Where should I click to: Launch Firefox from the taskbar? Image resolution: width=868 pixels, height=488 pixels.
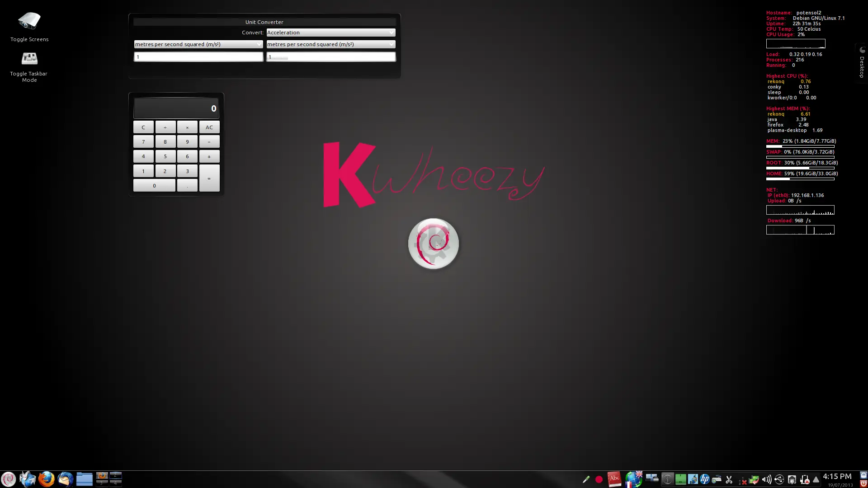point(46,479)
